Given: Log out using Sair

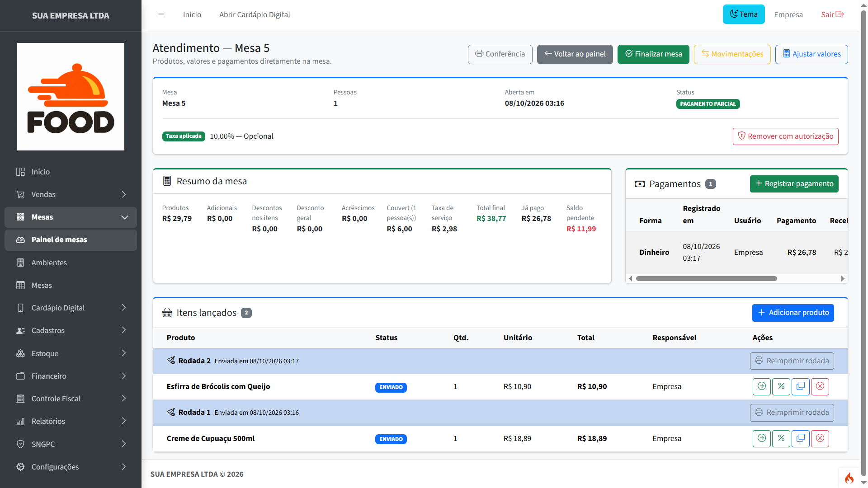Looking at the screenshot, I should point(832,14).
